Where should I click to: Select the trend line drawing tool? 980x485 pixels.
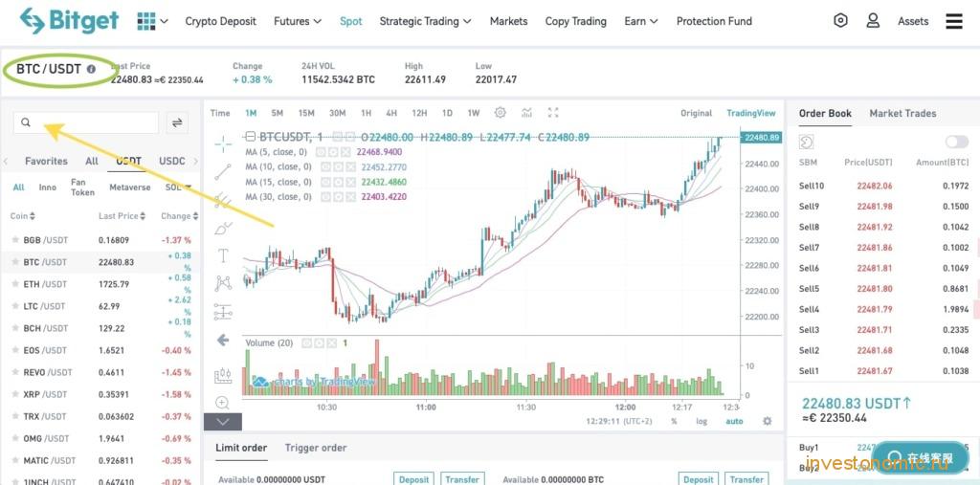pyautogui.click(x=223, y=172)
